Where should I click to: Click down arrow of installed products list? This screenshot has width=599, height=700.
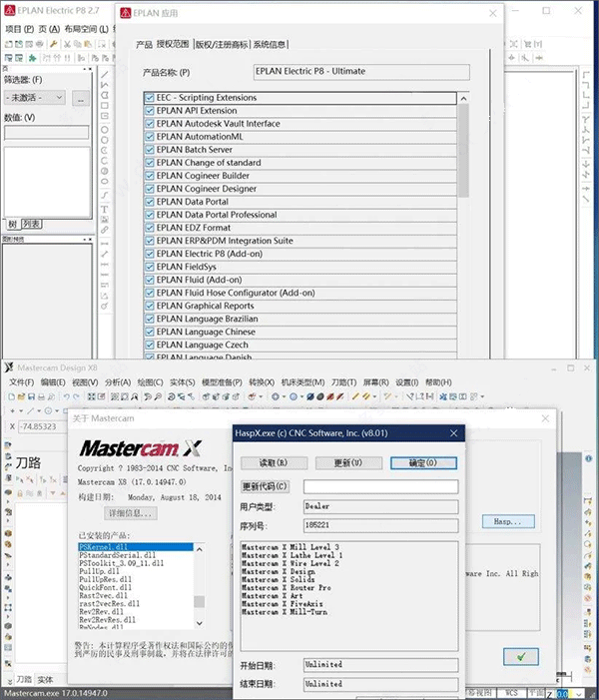(x=200, y=623)
